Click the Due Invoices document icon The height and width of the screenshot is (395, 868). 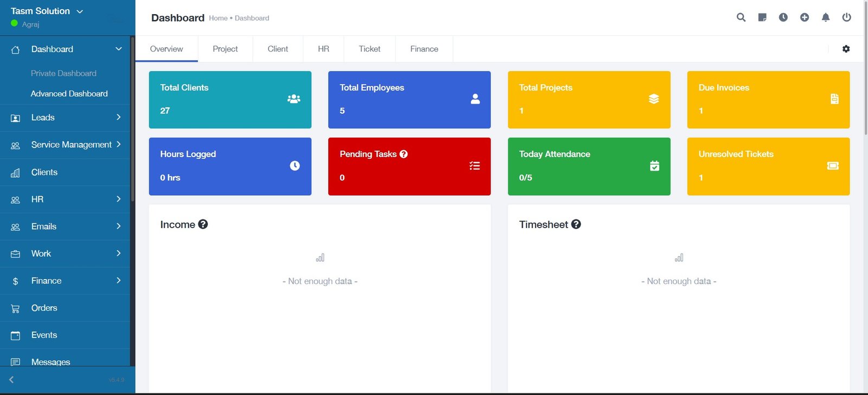(x=834, y=99)
